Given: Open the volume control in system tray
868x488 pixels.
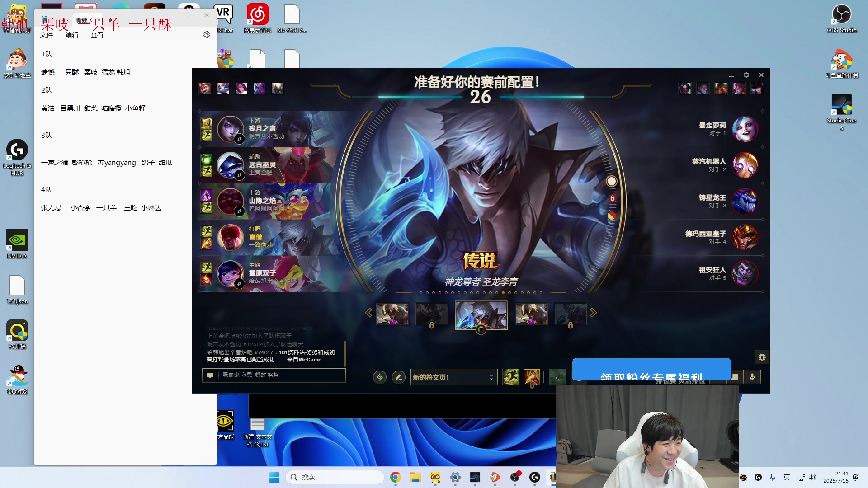Looking at the screenshot, I should point(812,477).
